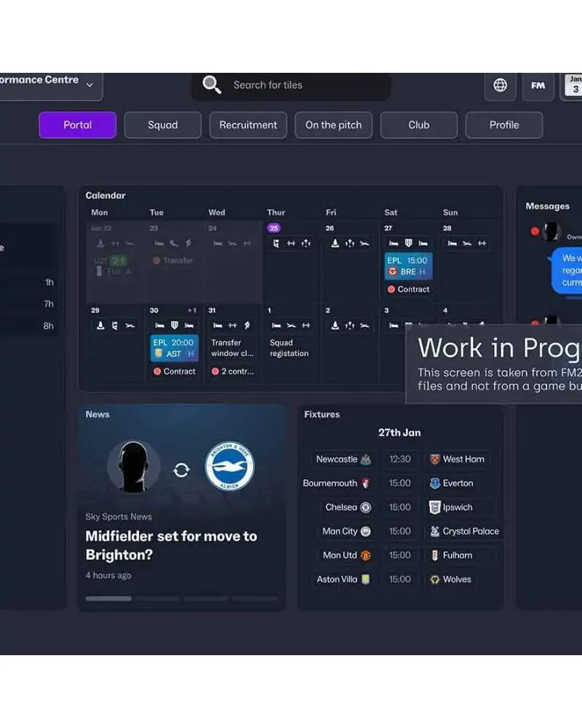Open the EPL 20:00 AST fixture

174,348
